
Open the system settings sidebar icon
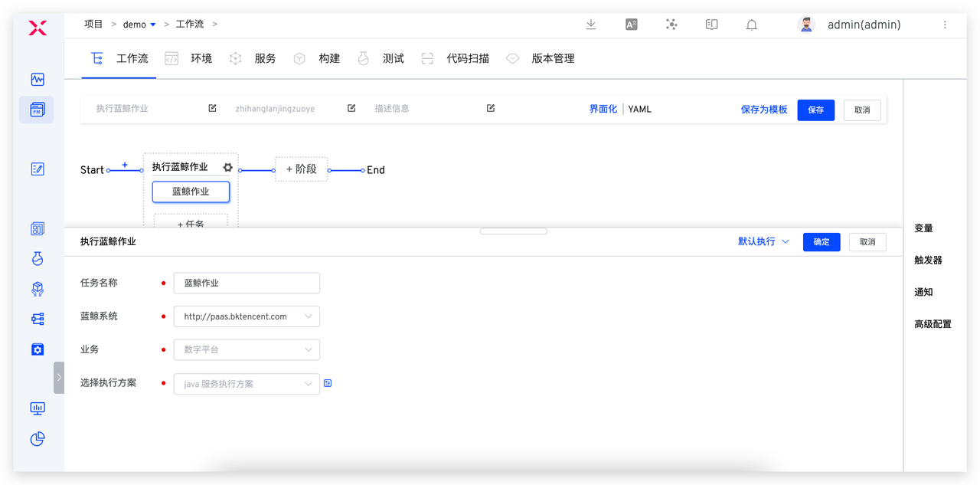pos(38,349)
